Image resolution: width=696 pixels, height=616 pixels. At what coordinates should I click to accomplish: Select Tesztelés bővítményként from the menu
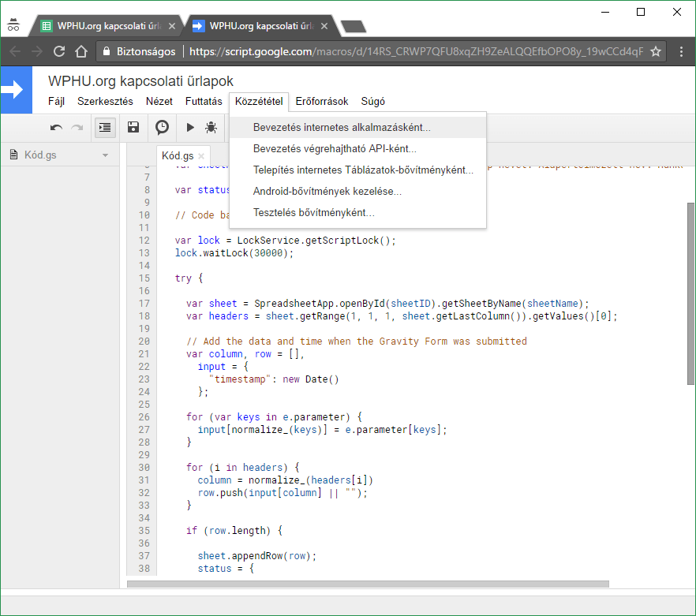pos(313,213)
